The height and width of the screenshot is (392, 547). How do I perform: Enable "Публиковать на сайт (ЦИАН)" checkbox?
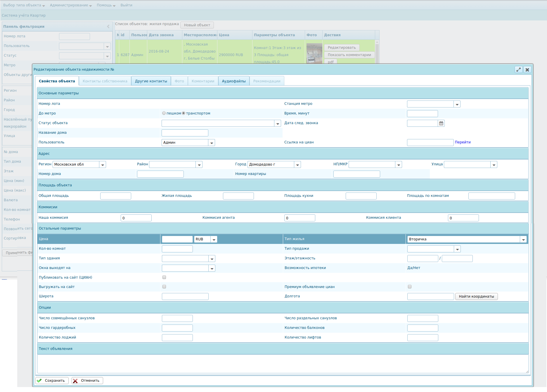[x=164, y=277]
